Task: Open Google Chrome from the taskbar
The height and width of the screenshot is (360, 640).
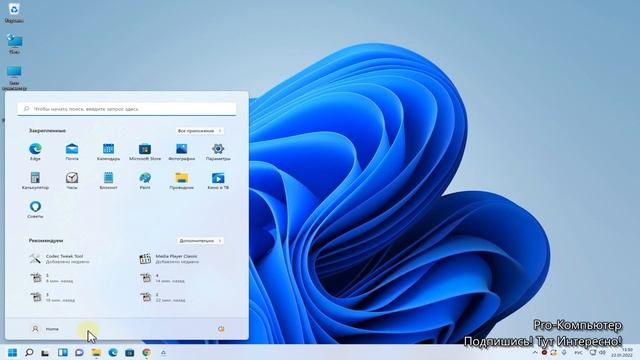Action: pyautogui.click(x=147, y=353)
